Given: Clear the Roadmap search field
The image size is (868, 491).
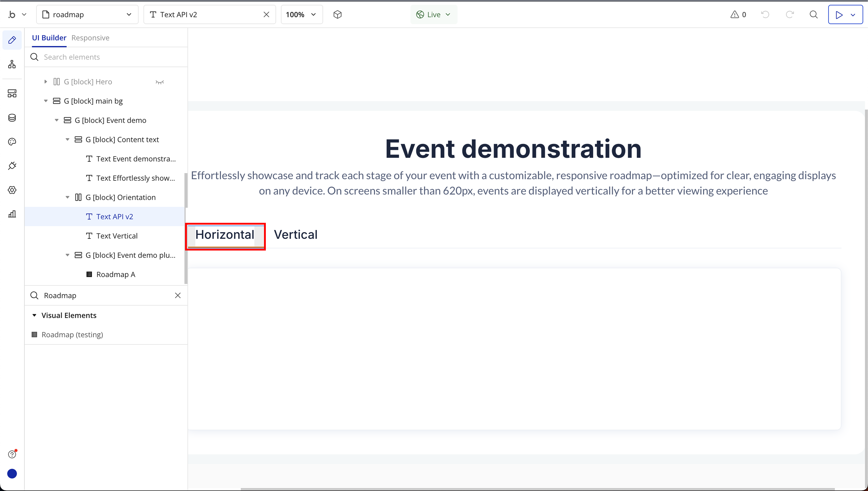Looking at the screenshot, I should (x=178, y=295).
